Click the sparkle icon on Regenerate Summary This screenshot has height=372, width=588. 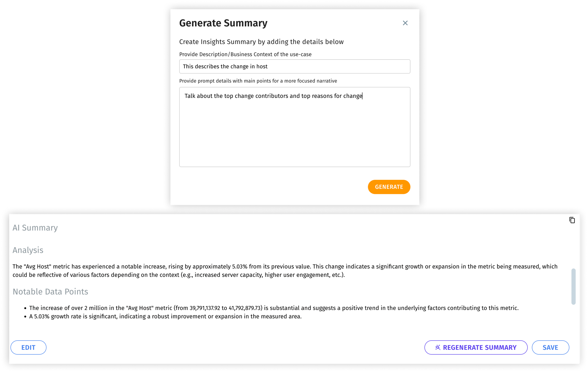coord(438,347)
